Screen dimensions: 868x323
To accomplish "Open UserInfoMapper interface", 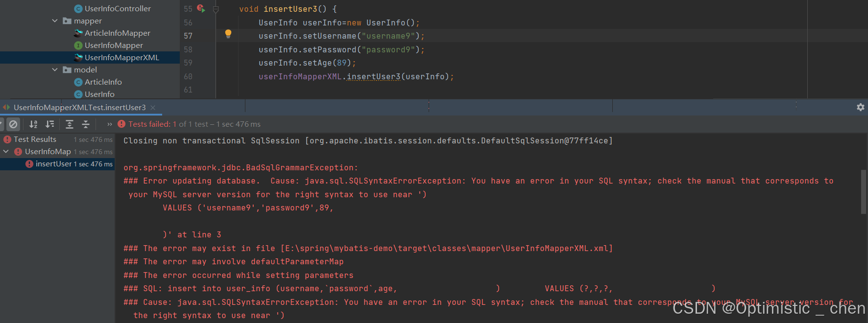I will 114,46.
